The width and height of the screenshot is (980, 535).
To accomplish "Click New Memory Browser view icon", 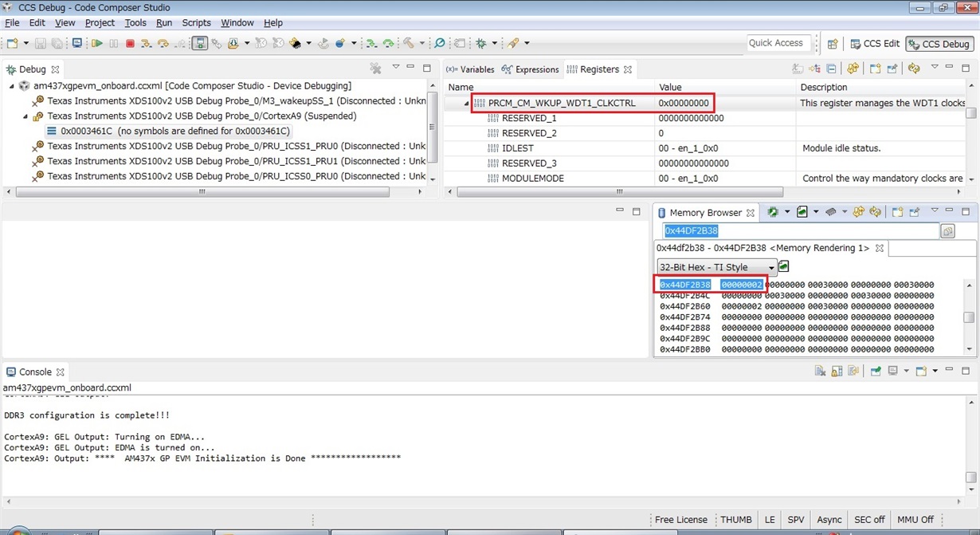I will (897, 212).
